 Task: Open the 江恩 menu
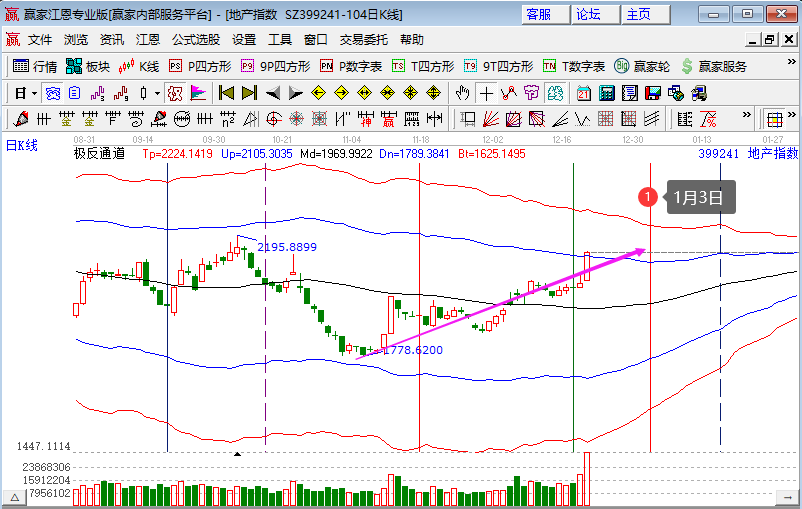click(147, 39)
